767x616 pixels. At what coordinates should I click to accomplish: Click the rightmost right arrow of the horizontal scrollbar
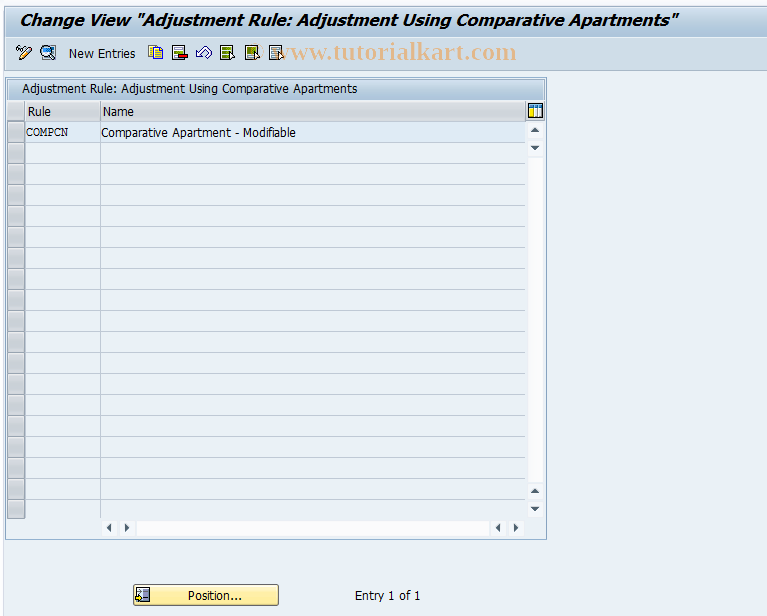516,528
